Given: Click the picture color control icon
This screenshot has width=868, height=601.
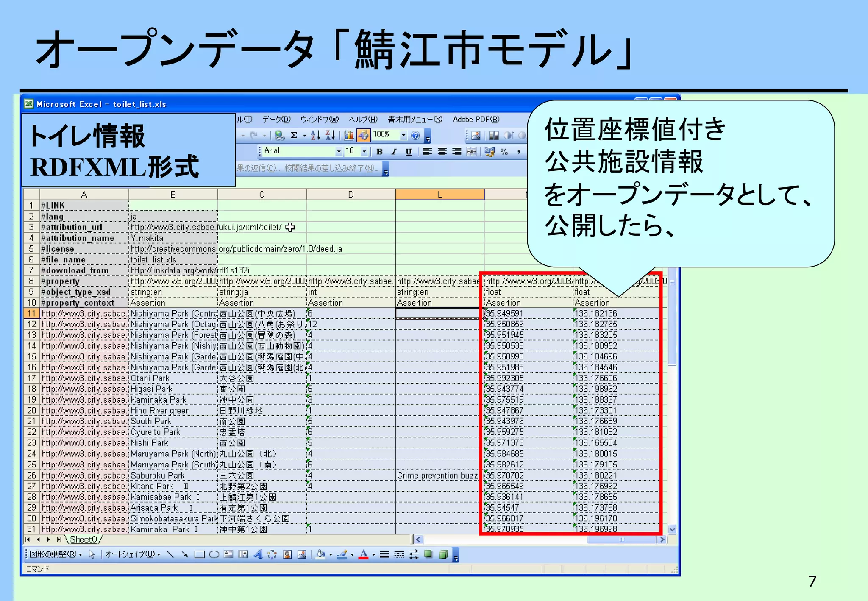Looking at the screenshot, I should point(494,135).
